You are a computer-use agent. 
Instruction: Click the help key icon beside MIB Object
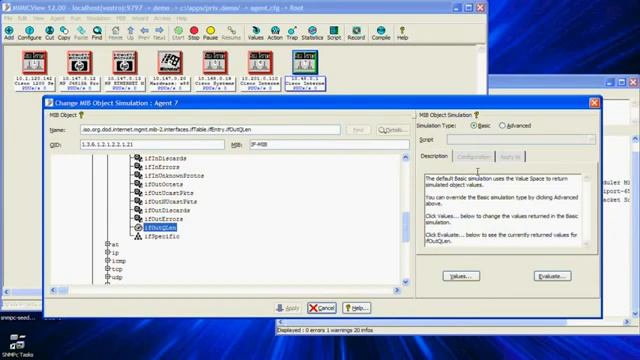coord(81,115)
